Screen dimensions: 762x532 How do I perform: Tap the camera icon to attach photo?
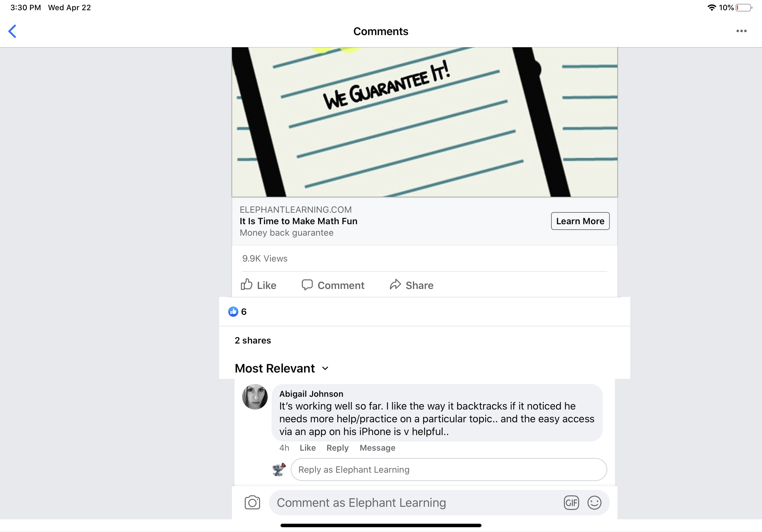(x=252, y=502)
